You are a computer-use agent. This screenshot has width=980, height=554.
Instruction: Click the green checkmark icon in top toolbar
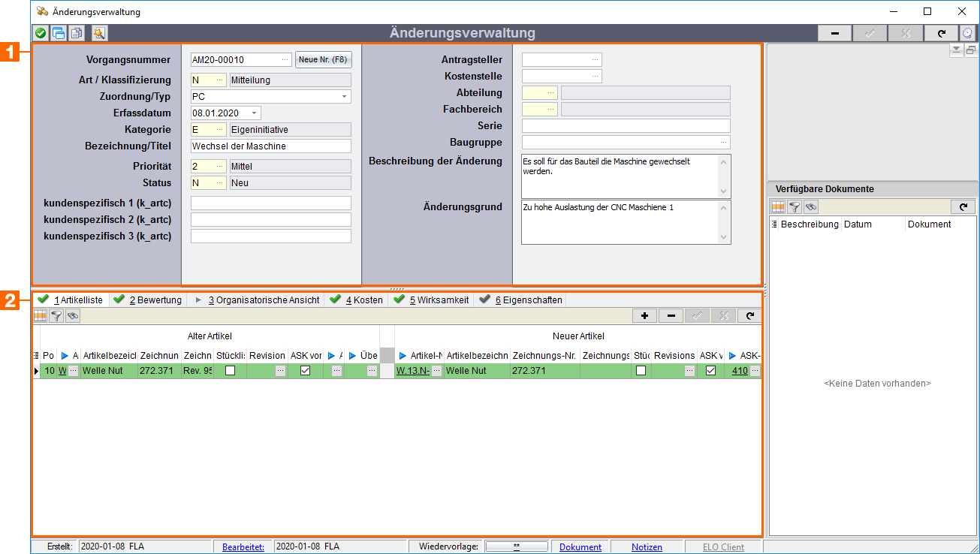pos(41,33)
